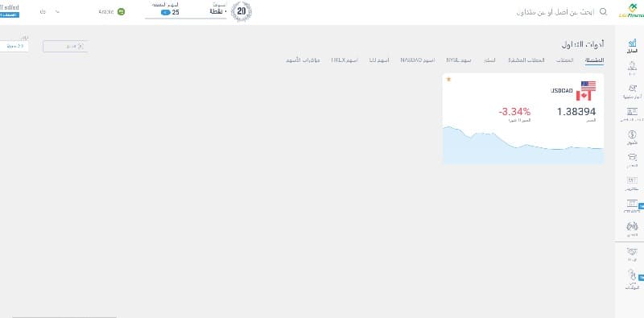Remove USDCAD from favorites star
Image resolution: width=644 pixels, height=318 pixels.
pyautogui.click(x=448, y=79)
